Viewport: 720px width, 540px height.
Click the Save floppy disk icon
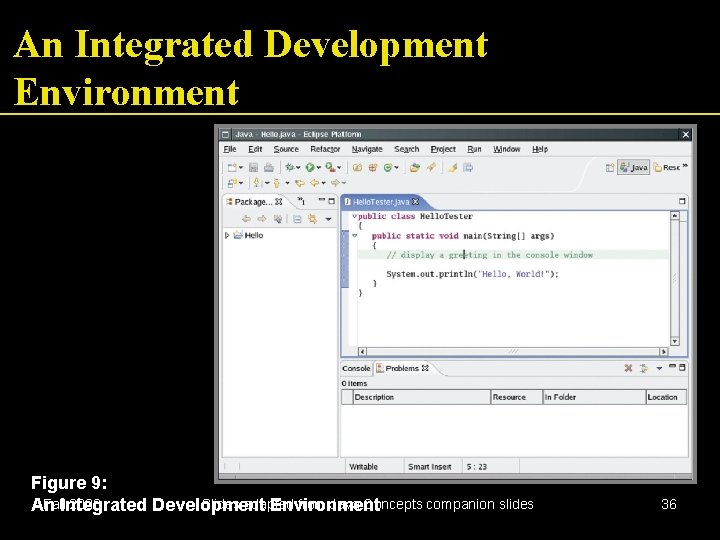[x=253, y=168]
